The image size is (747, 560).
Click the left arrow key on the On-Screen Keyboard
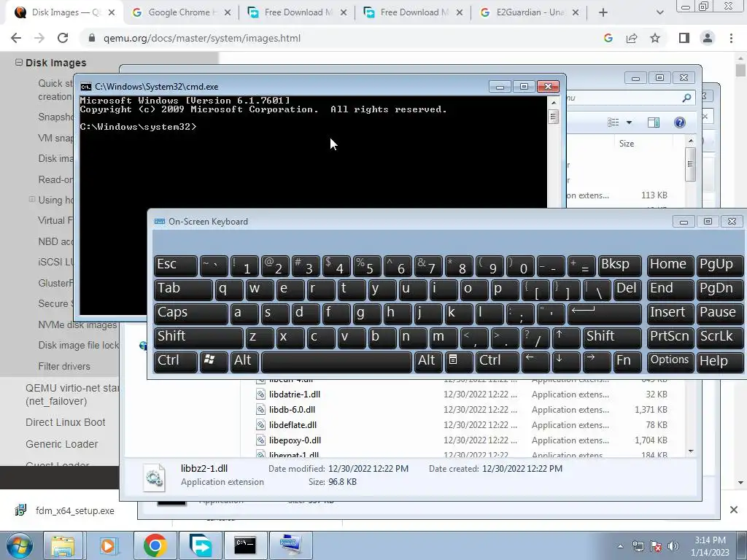point(535,362)
